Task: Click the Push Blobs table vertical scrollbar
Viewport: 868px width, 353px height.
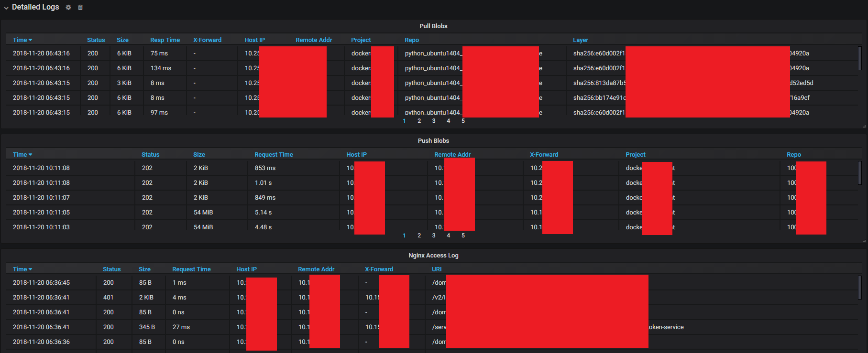Action: (x=859, y=173)
